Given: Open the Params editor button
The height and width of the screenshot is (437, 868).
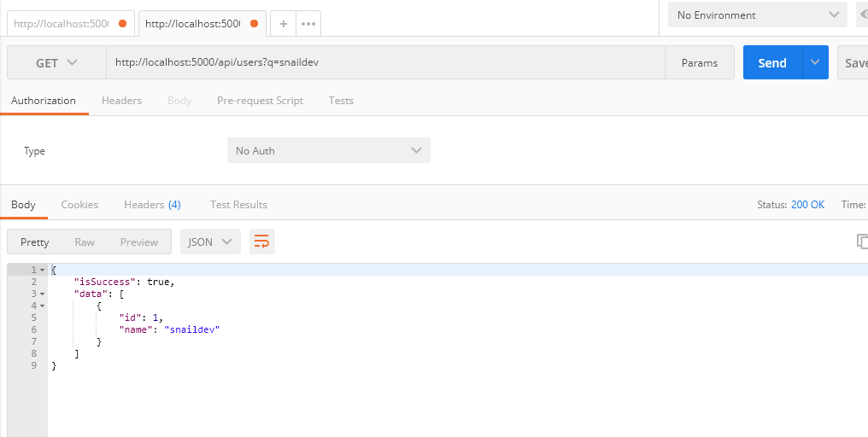Looking at the screenshot, I should click(700, 62).
